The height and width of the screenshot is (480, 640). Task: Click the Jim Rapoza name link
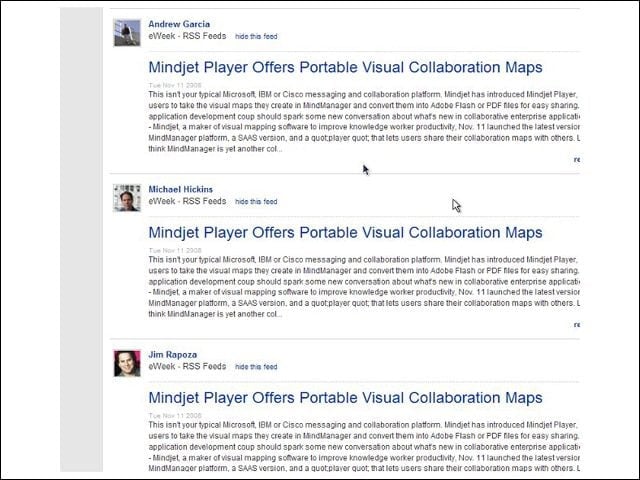pyautogui.click(x=172, y=355)
